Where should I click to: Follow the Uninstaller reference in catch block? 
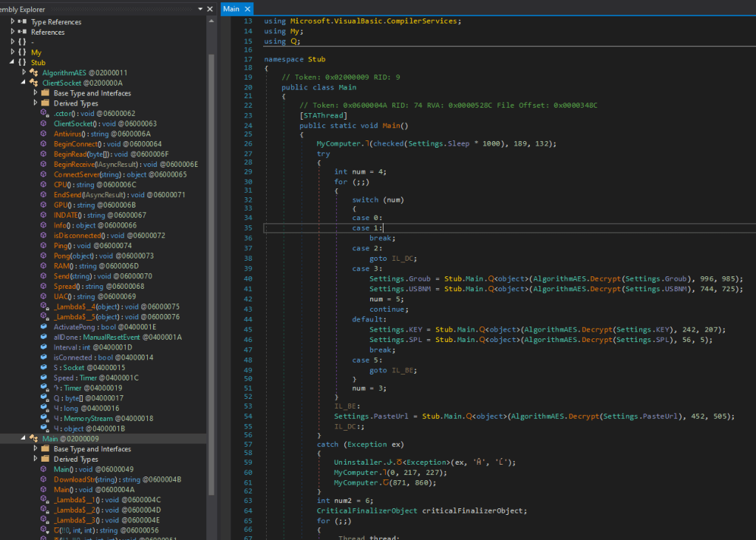(353, 462)
